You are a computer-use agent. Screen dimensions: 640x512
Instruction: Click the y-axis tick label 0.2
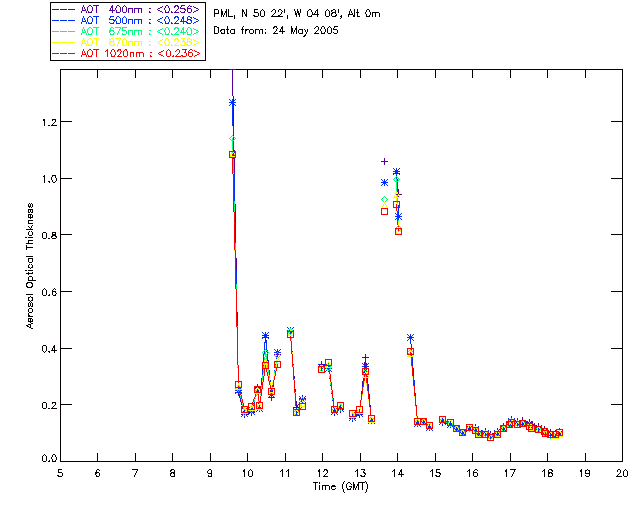49,405
